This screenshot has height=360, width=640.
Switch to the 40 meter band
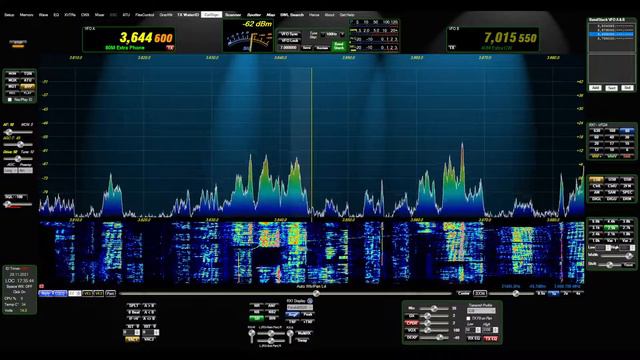(x=612, y=137)
